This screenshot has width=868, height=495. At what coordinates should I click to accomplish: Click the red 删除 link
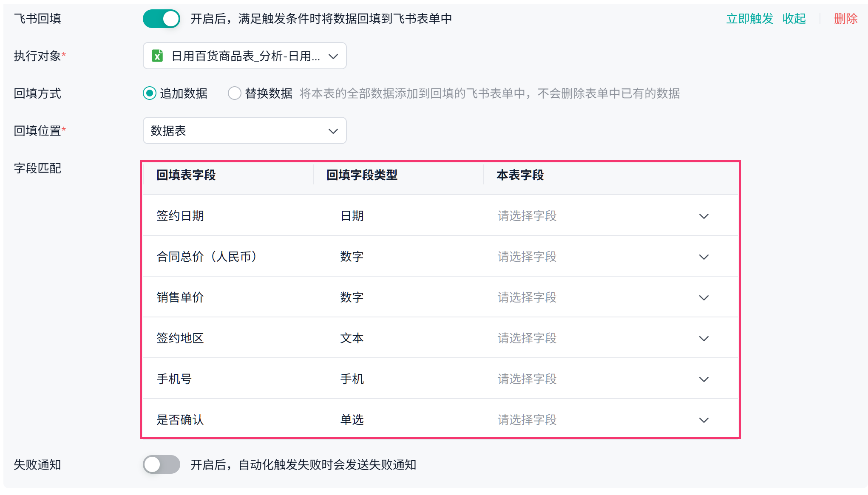click(x=846, y=19)
